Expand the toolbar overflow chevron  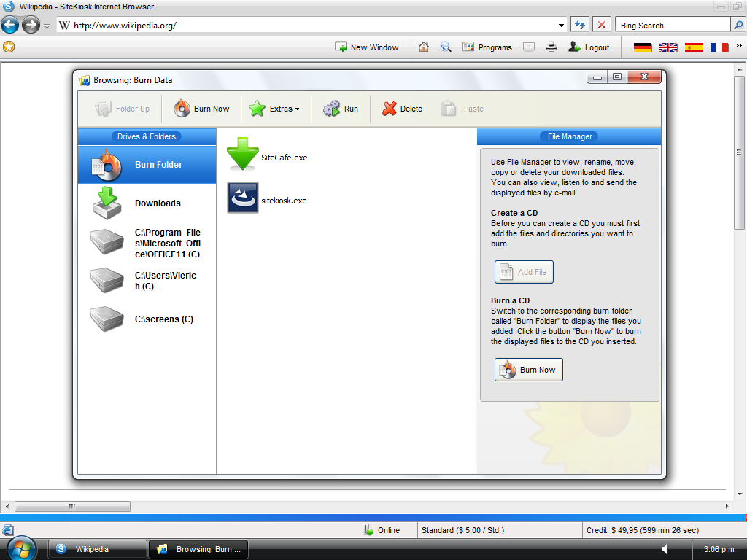click(x=738, y=46)
